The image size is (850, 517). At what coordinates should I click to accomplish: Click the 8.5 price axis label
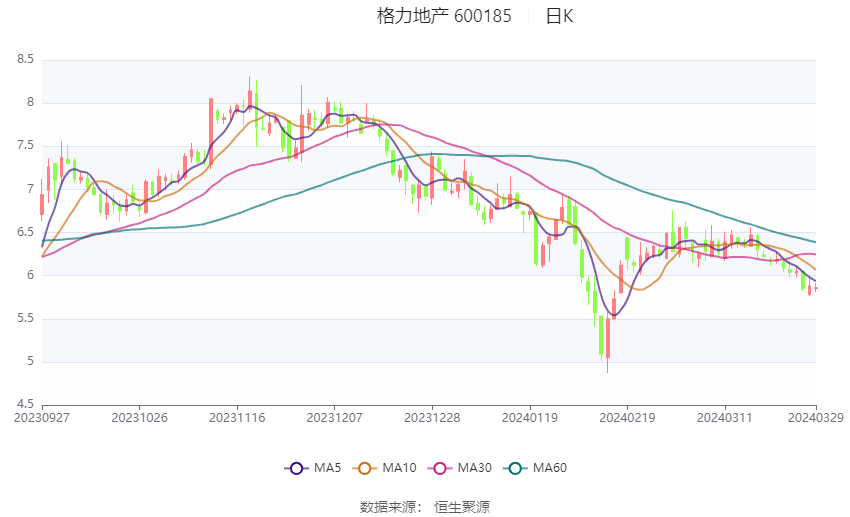tap(25, 59)
